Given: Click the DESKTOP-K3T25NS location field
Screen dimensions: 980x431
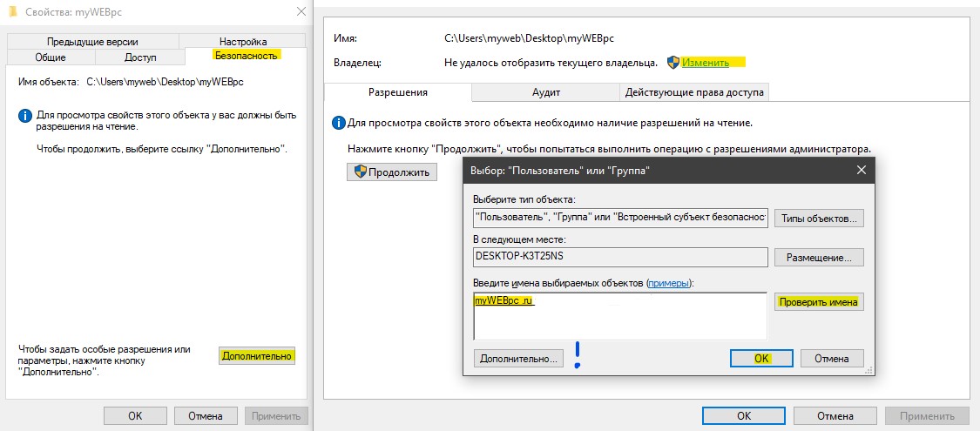Looking at the screenshot, I should (x=620, y=256).
